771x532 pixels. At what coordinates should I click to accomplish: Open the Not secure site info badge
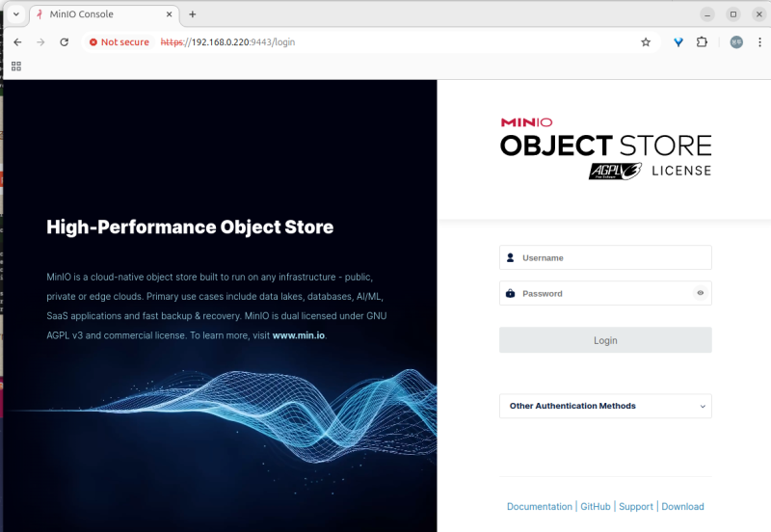click(119, 42)
